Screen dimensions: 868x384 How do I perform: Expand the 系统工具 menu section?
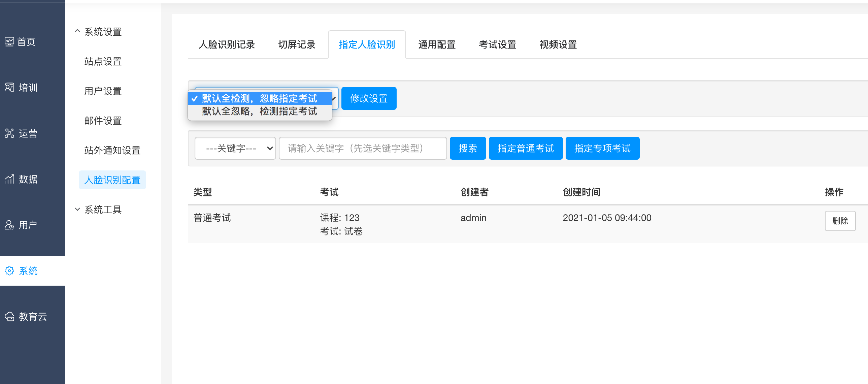click(77, 210)
